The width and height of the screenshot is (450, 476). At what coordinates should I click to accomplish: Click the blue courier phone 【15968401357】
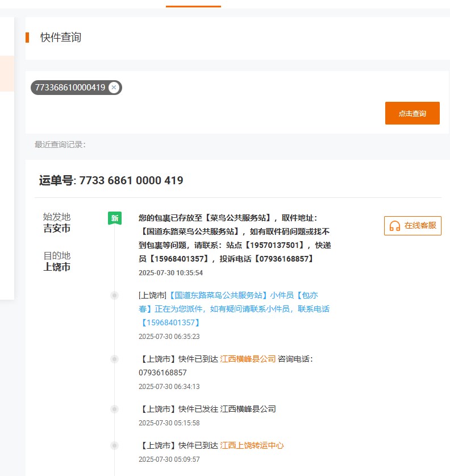170,322
